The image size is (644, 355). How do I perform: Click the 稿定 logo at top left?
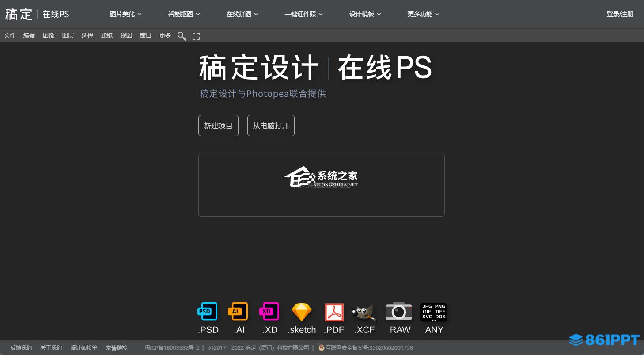pos(19,14)
